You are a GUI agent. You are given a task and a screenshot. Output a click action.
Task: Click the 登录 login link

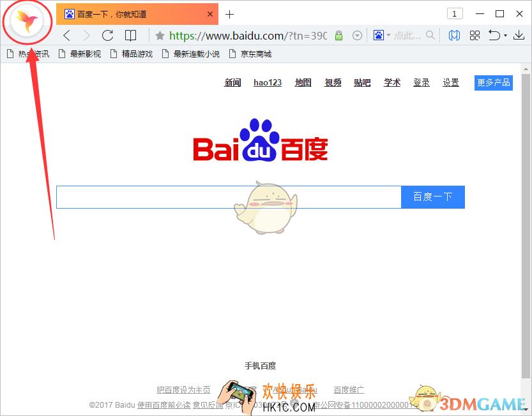tap(422, 82)
